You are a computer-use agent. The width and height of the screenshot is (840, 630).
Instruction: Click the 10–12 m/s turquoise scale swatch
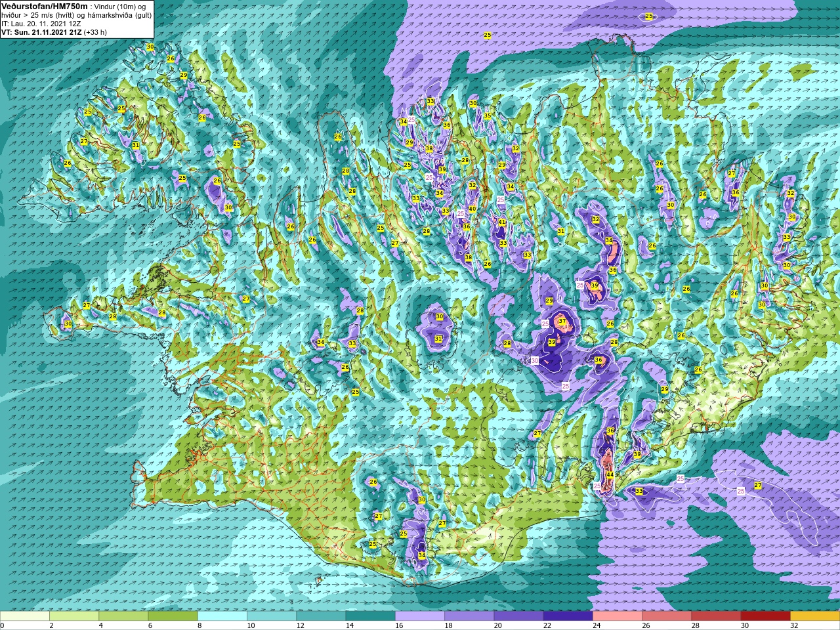coord(272,616)
